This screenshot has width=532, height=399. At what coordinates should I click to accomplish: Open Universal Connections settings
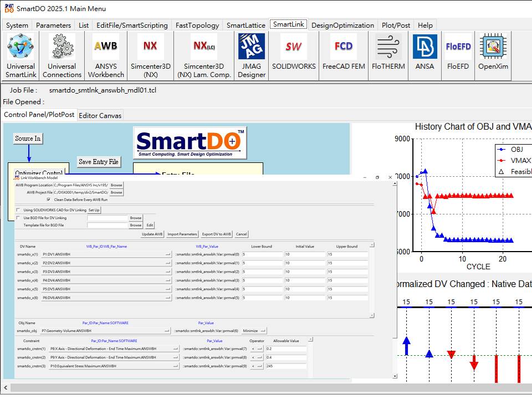point(62,55)
